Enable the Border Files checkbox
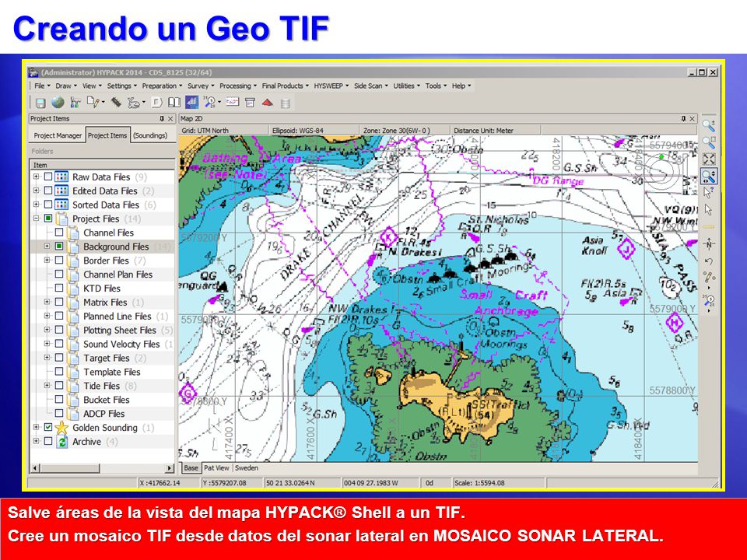 (x=59, y=260)
